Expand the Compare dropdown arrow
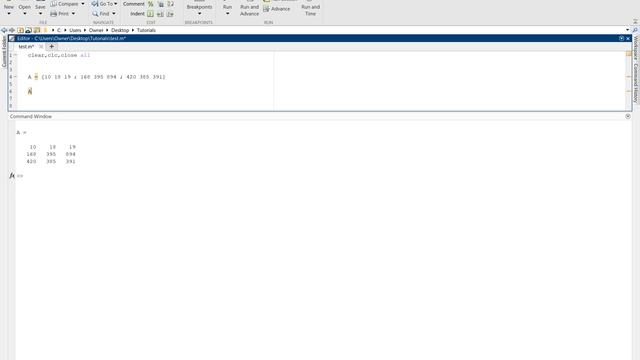The height and width of the screenshot is (360, 640). [x=82, y=4]
